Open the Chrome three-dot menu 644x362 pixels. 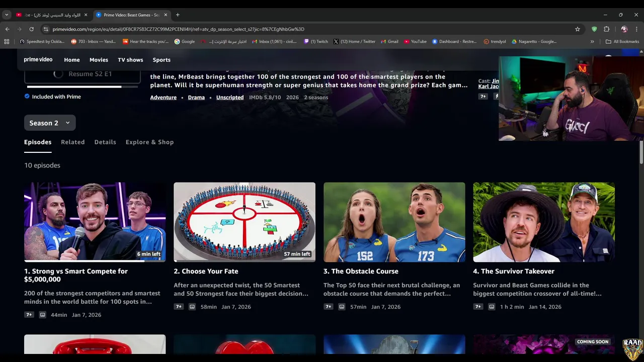(636, 29)
